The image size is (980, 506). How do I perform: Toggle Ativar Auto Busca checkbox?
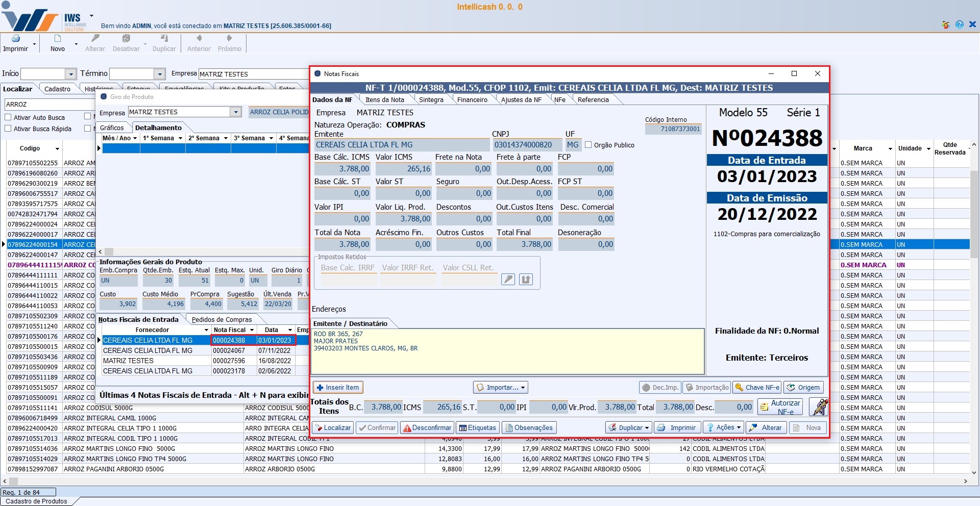[8, 117]
